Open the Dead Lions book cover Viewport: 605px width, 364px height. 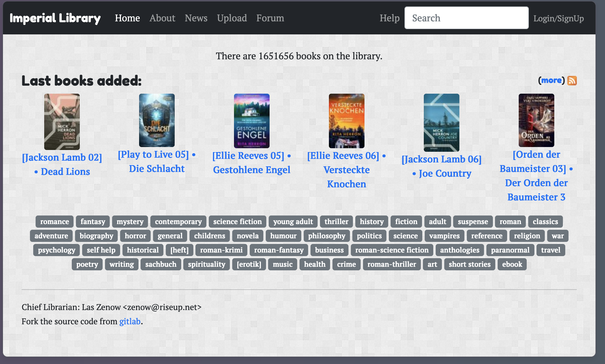(62, 122)
